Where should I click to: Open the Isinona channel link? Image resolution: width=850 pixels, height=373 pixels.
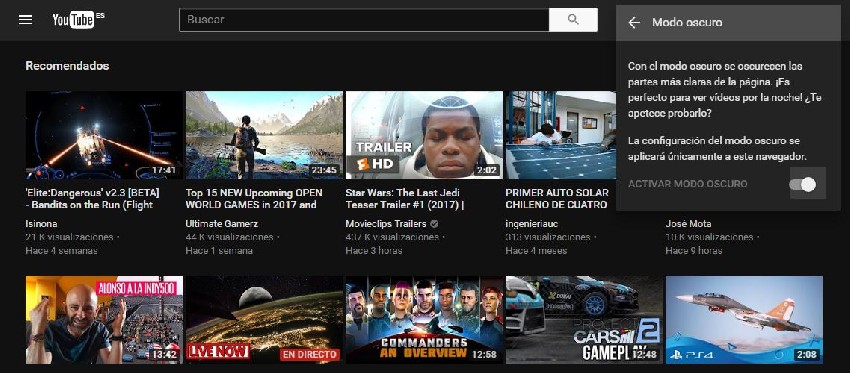click(41, 223)
